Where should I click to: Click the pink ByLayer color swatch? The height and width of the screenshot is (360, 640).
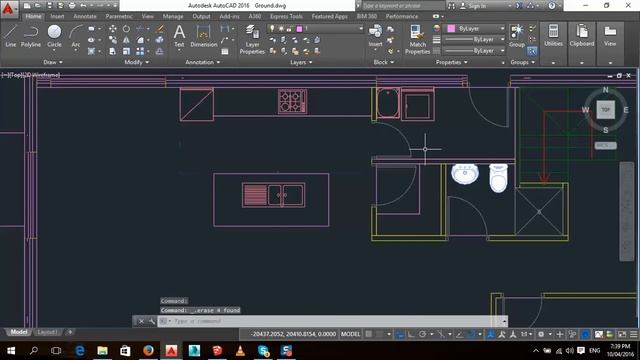pos(451,28)
